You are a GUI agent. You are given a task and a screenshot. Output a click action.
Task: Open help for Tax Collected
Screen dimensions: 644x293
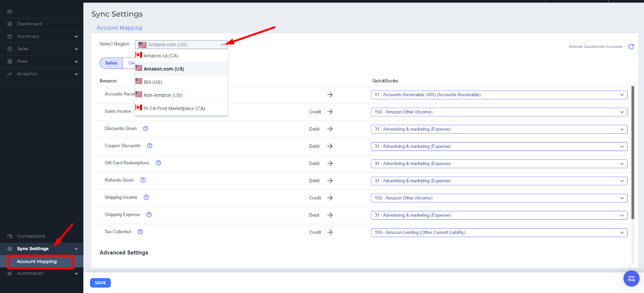(x=140, y=232)
